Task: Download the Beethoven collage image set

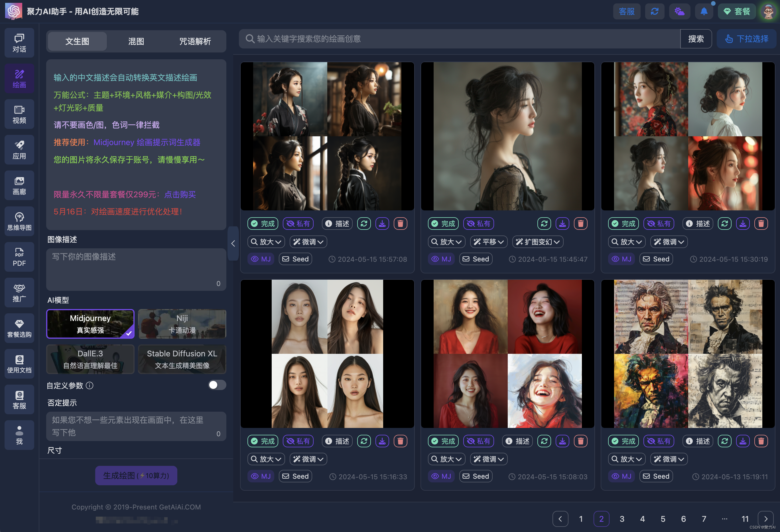Action: pyautogui.click(x=743, y=441)
